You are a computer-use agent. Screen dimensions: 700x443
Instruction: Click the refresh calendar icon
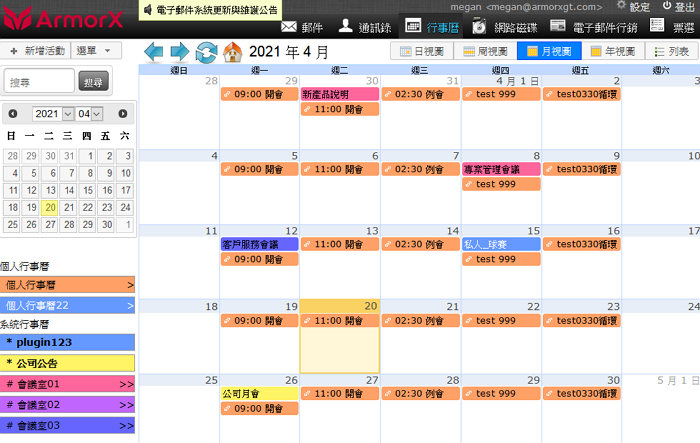coord(206,51)
